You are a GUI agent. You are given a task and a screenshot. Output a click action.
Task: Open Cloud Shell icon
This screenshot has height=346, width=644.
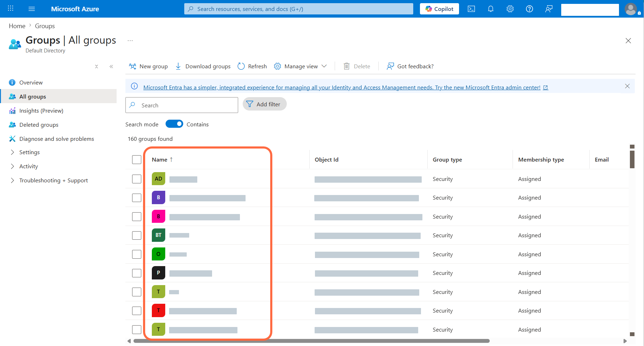tap(471, 9)
